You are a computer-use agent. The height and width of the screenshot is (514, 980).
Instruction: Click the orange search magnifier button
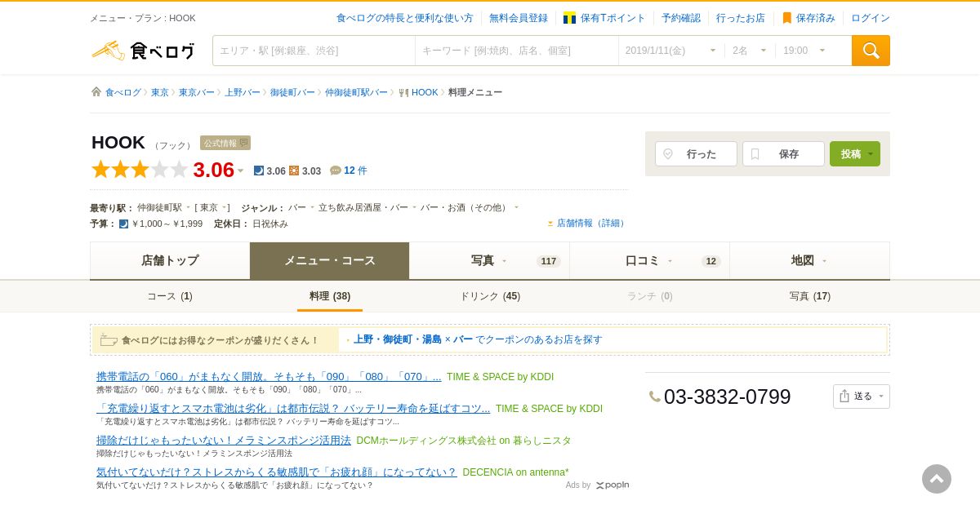pos(871,51)
